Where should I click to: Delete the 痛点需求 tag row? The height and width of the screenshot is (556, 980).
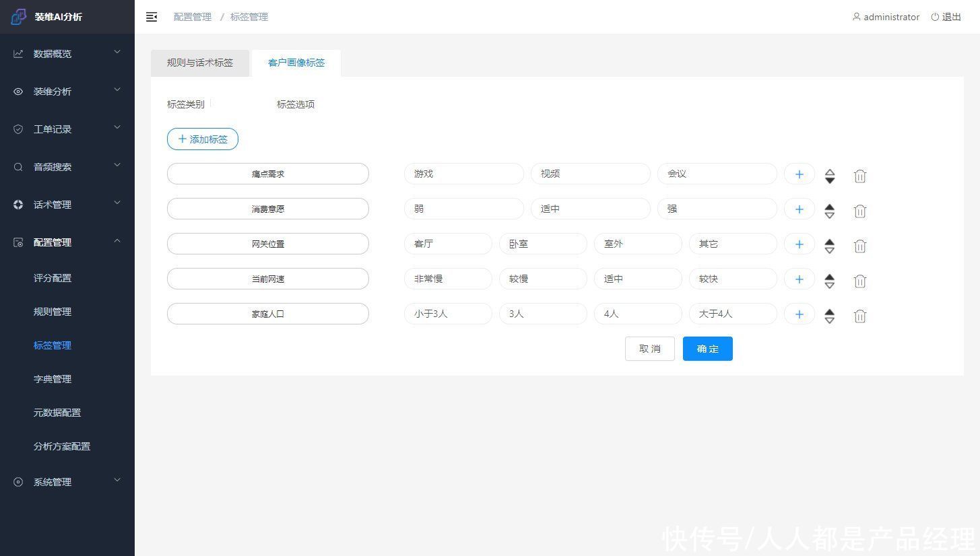pos(860,176)
